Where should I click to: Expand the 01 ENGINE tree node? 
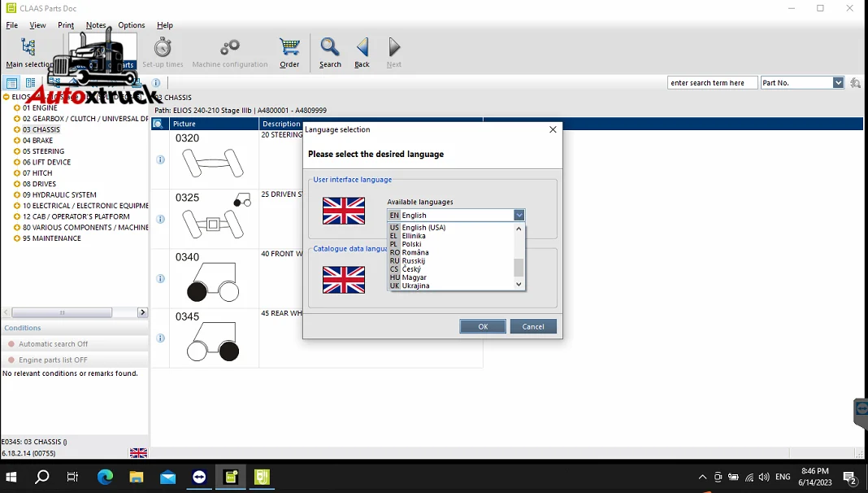tap(16, 108)
